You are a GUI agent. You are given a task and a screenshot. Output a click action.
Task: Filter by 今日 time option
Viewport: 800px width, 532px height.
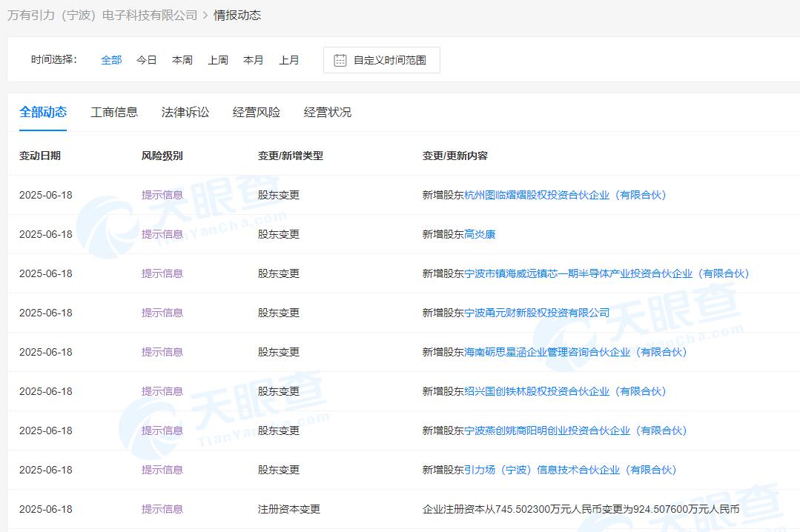pos(147,61)
